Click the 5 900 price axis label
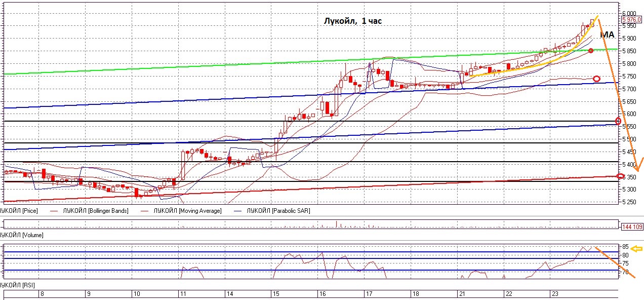This screenshot has width=644, height=300. pos(629,39)
